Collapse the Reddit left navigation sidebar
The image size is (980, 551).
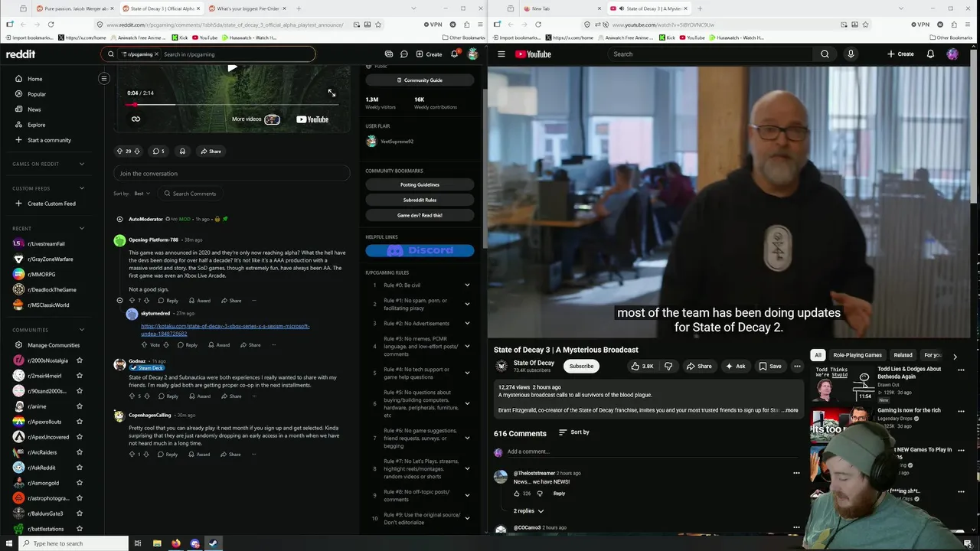(104, 78)
